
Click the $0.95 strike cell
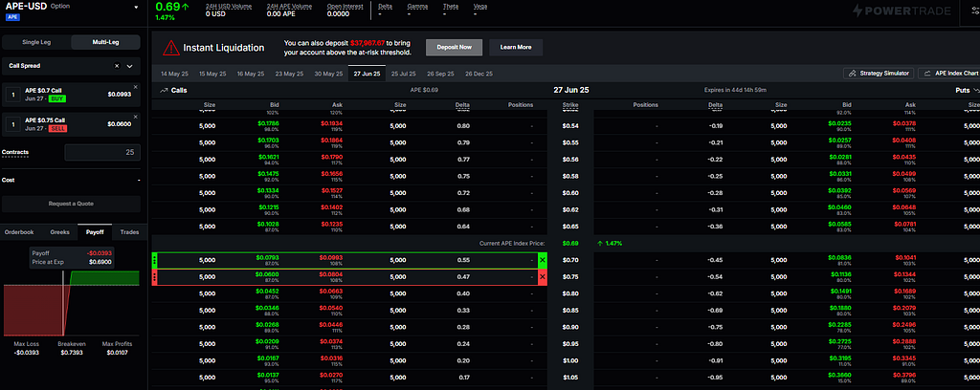tap(570, 344)
